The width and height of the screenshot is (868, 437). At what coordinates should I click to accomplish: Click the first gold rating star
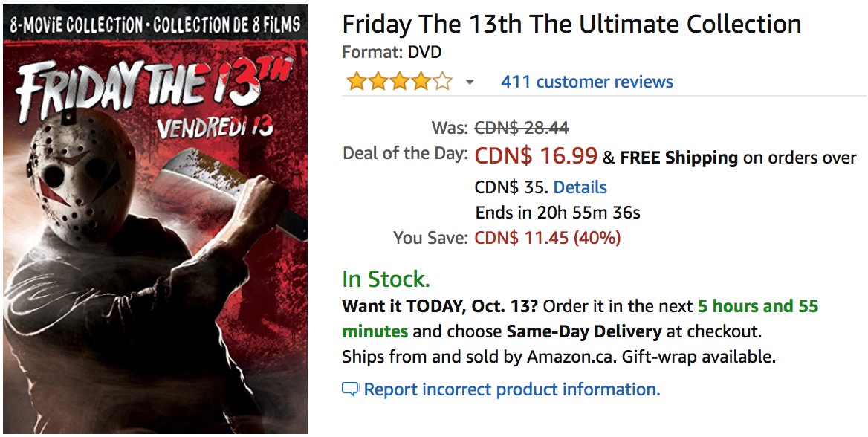(x=357, y=82)
